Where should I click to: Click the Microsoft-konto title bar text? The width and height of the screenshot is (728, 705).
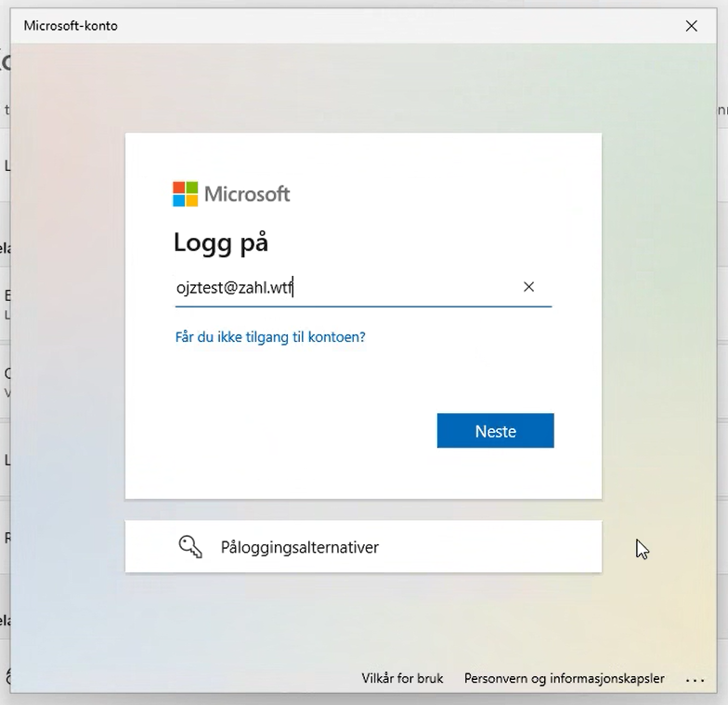coord(71,26)
